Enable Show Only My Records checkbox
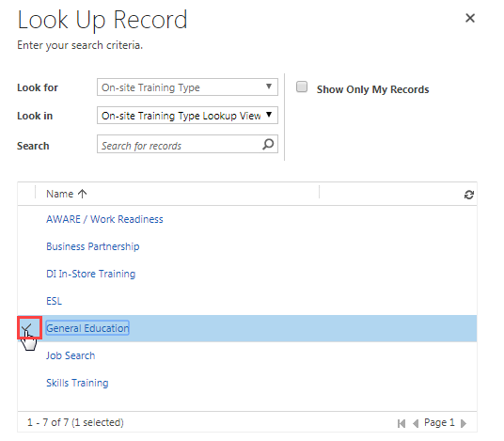The width and height of the screenshot is (504, 441). pos(302,87)
